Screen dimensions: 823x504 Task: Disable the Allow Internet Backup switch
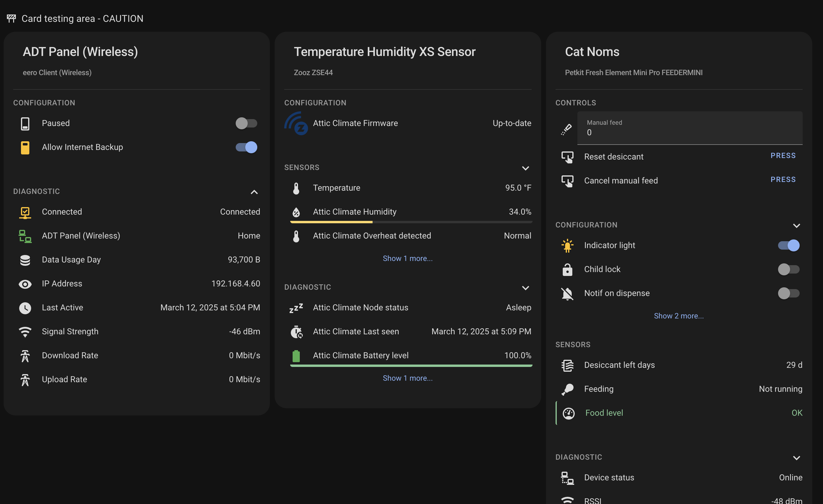coord(246,147)
